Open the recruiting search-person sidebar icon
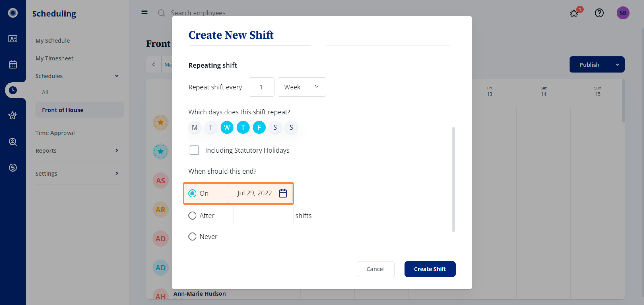Viewport: 644px width, 305px height. (x=13, y=142)
